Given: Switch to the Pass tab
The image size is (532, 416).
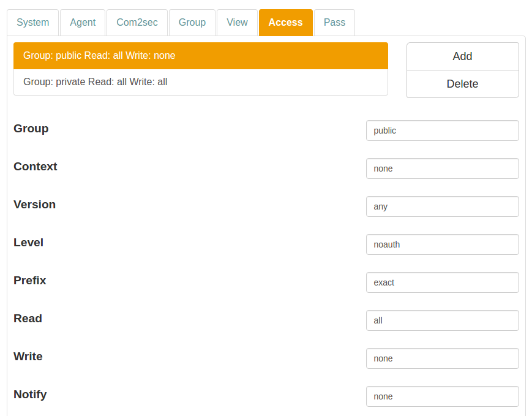Looking at the screenshot, I should point(334,23).
